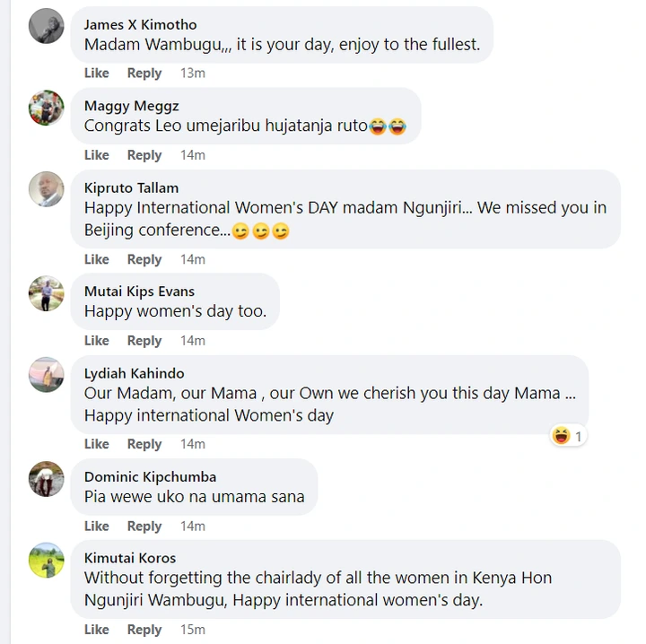Click Dominic Kipchumba's avatar
Screen dimensions: 646x644
(x=47, y=479)
